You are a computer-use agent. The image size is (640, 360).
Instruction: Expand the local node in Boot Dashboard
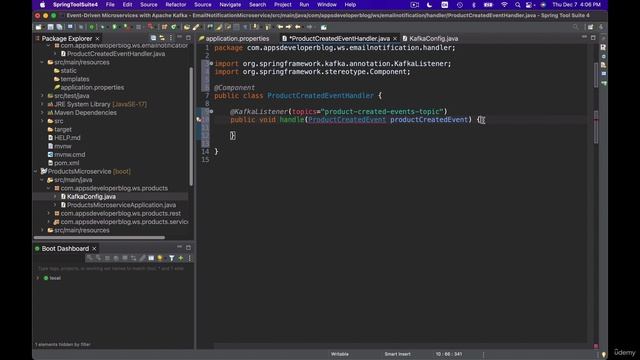click(38, 278)
